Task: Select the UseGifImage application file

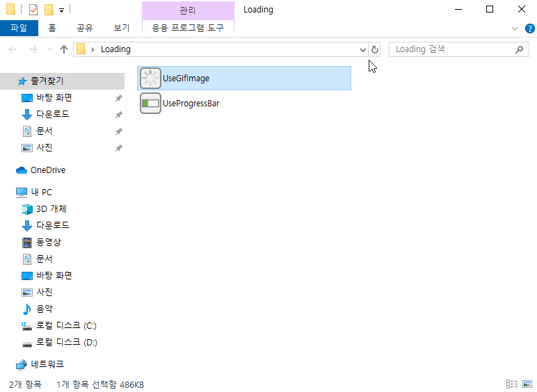Action: [x=244, y=79]
